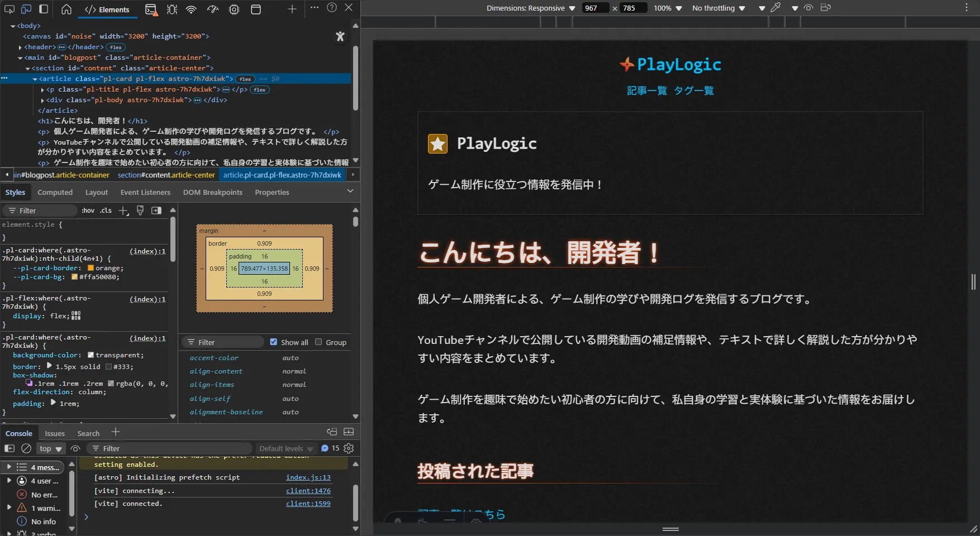
Task: Check the Group checkbox
Action: [x=318, y=342]
